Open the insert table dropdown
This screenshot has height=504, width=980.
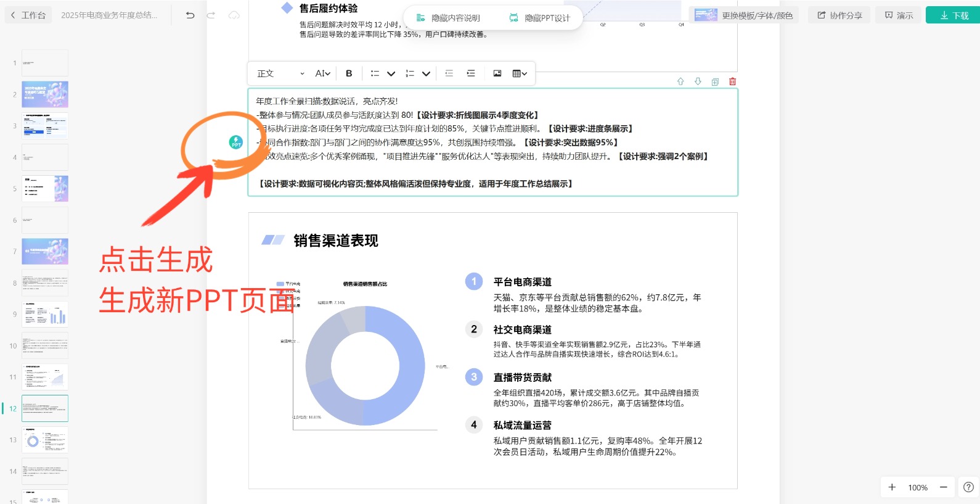(520, 73)
